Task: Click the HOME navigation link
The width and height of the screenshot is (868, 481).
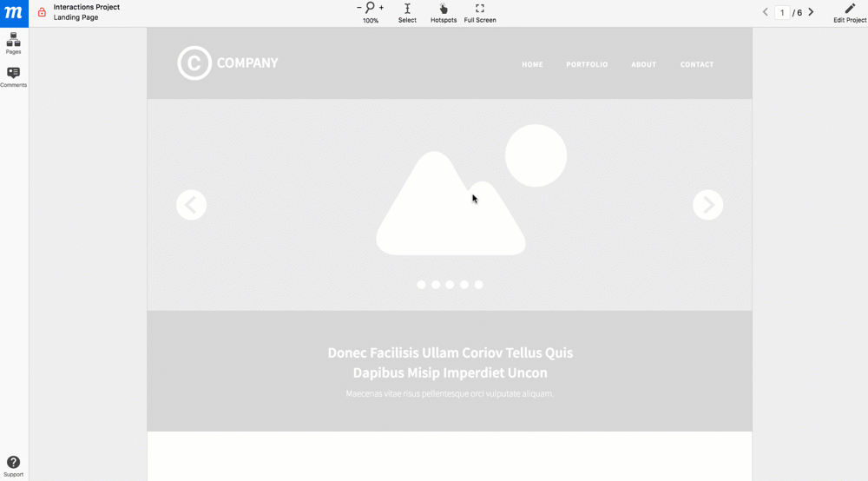Action: pos(532,64)
